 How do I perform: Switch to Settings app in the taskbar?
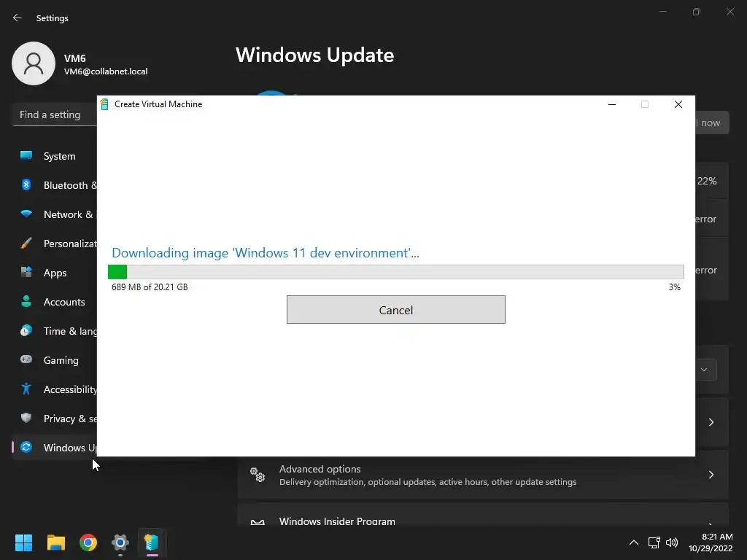pos(120,542)
